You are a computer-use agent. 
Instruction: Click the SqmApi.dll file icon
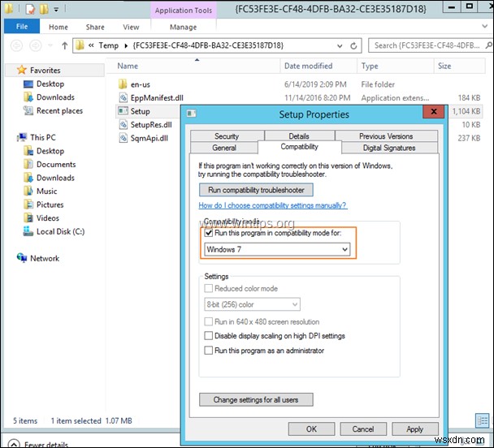(x=123, y=138)
